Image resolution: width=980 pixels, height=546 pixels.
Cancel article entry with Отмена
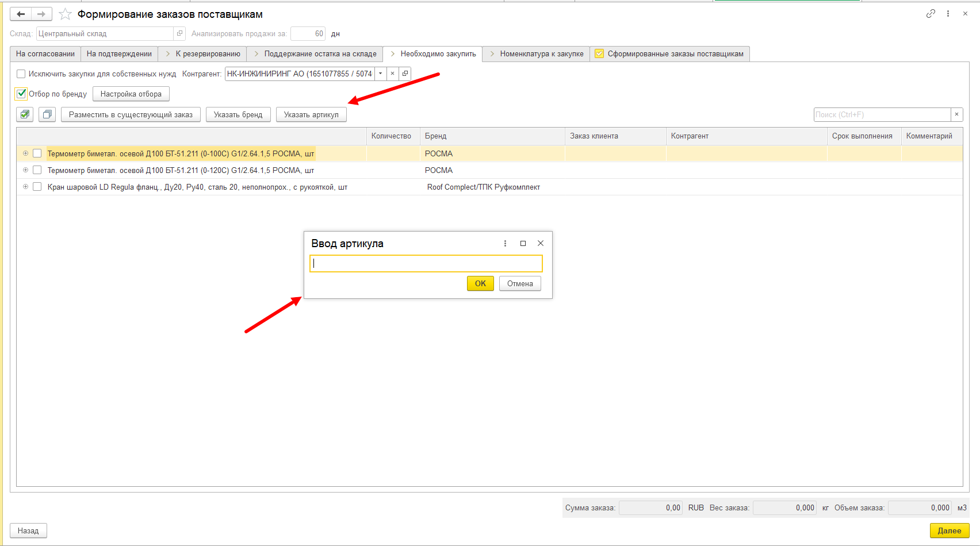(520, 283)
